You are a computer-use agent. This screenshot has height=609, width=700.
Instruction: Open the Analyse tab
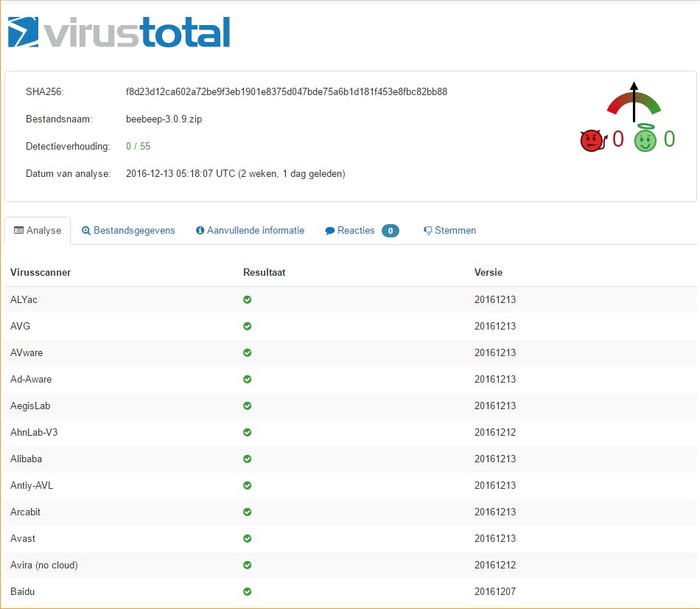pos(38,231)
